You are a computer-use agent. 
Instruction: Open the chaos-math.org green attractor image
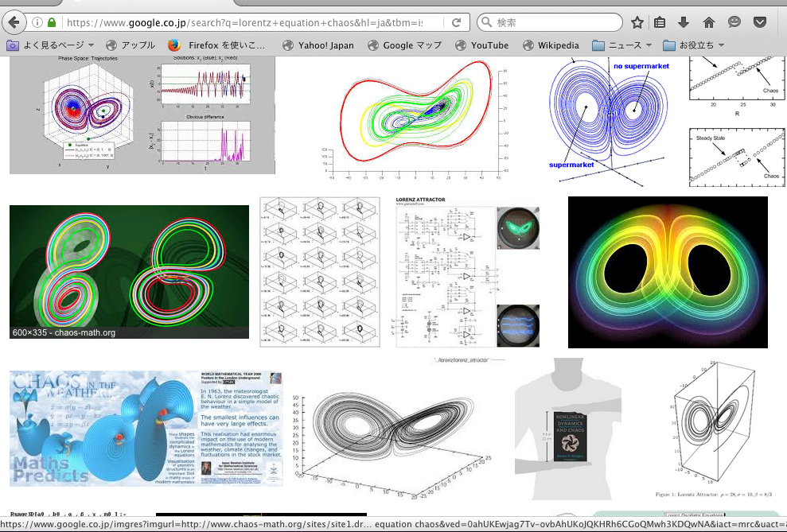pyautogui.click(x=129, y=272)
